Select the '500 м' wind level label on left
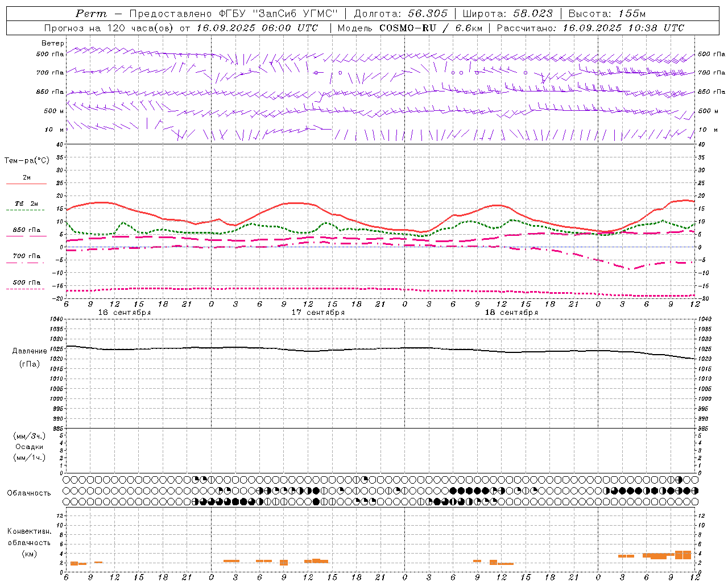The width and height of the screenshot is (728, 582). coord(55,111)
